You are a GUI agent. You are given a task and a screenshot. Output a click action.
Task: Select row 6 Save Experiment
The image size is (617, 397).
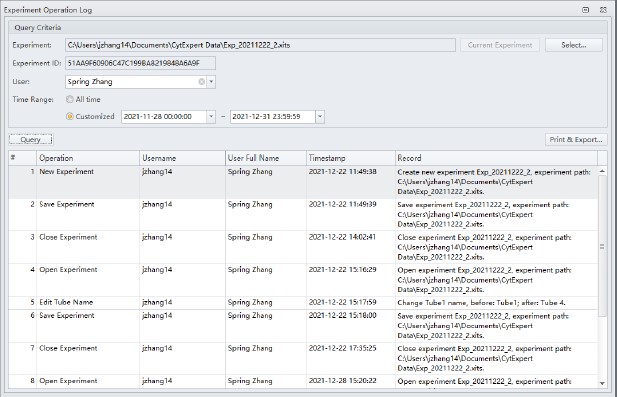pos(303,326)
